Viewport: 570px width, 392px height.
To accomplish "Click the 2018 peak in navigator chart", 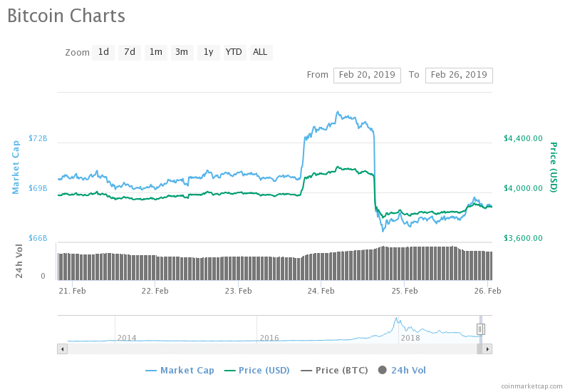I will pos(396,319).
